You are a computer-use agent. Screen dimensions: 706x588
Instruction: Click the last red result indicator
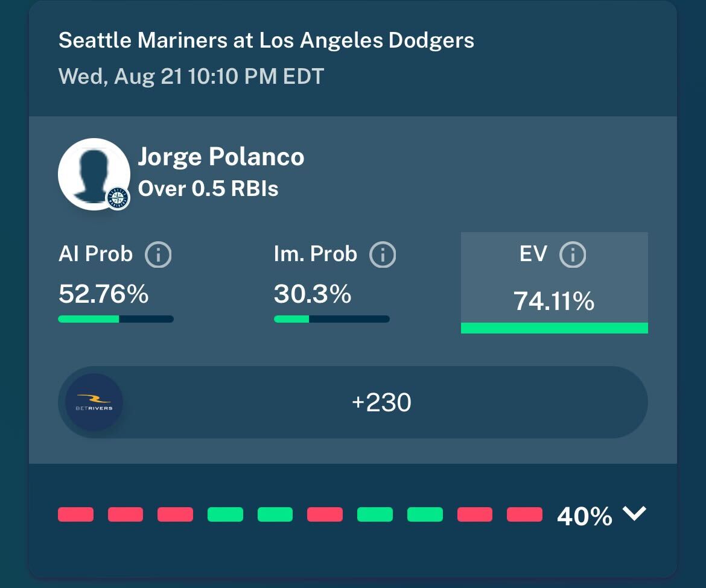tap(524, 514)
